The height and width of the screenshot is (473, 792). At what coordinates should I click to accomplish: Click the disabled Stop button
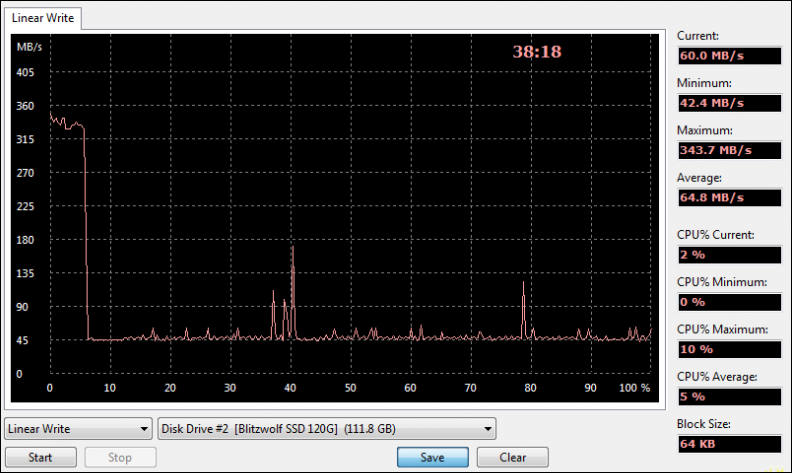coord(120,457)
